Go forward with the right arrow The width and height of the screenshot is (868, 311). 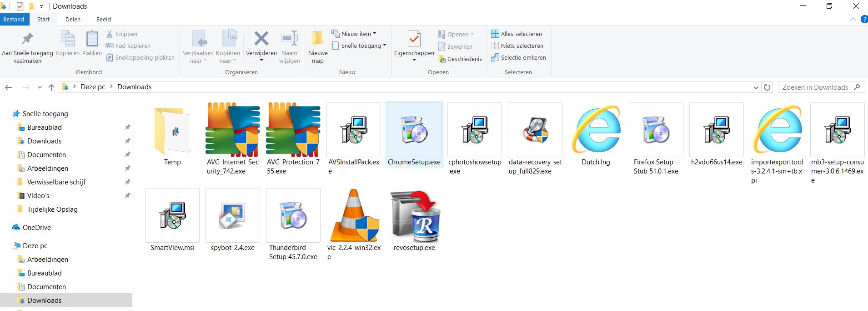point(26,87)
